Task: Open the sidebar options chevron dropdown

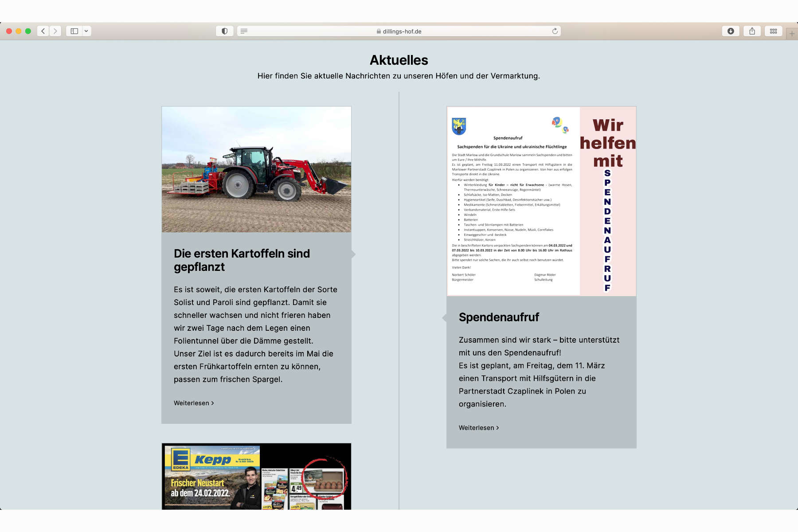Action: pos(86,31)
